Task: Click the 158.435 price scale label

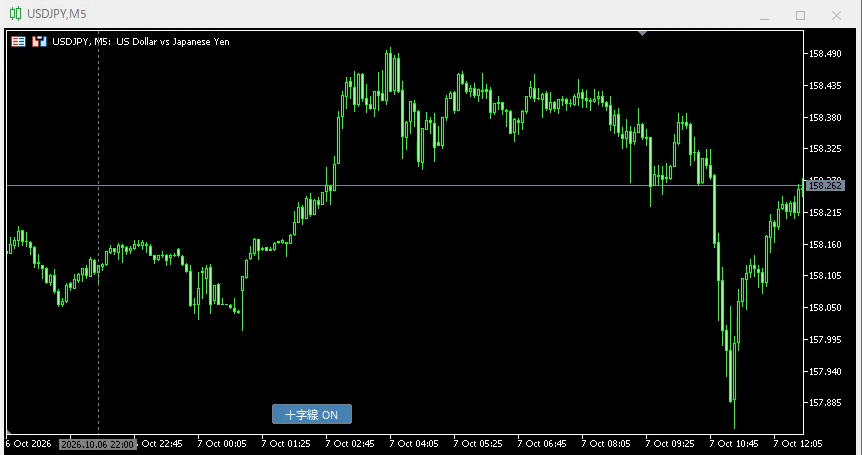Action: tap(825, 86)
